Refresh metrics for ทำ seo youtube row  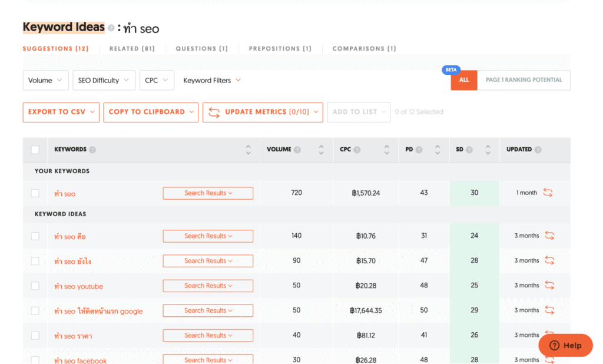click(x=550, y=286)
